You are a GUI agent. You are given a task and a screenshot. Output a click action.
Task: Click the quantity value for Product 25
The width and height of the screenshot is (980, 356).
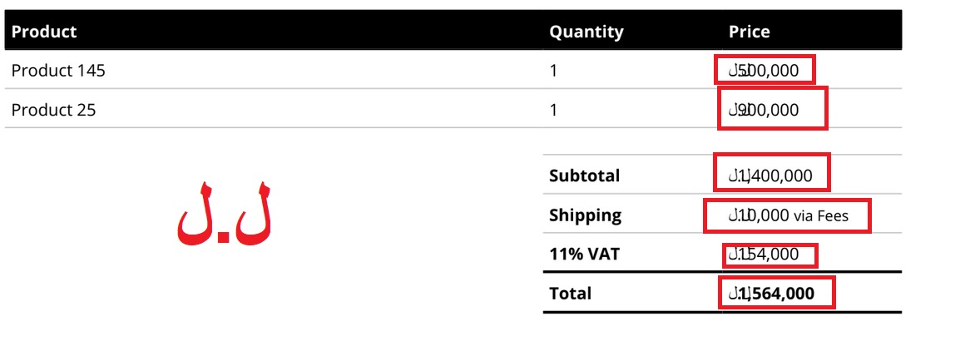pos(553,110)
